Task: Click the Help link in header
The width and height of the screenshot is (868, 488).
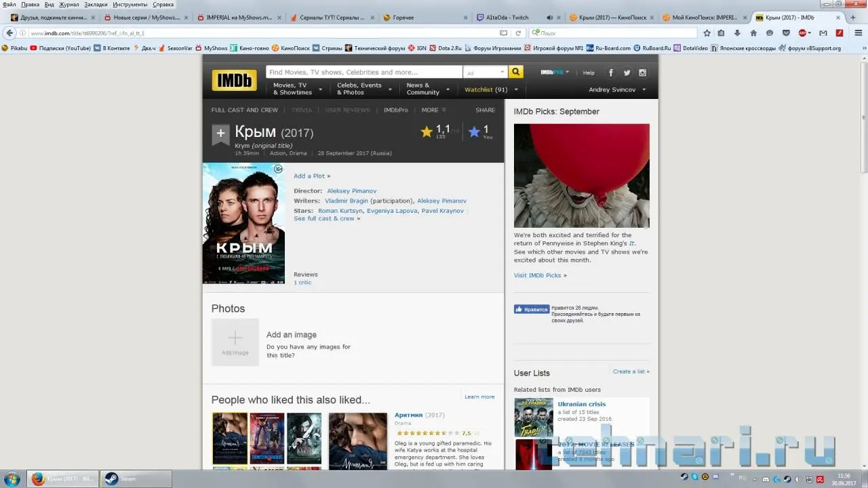Action: pyautogui.click(x=589, y=73)
